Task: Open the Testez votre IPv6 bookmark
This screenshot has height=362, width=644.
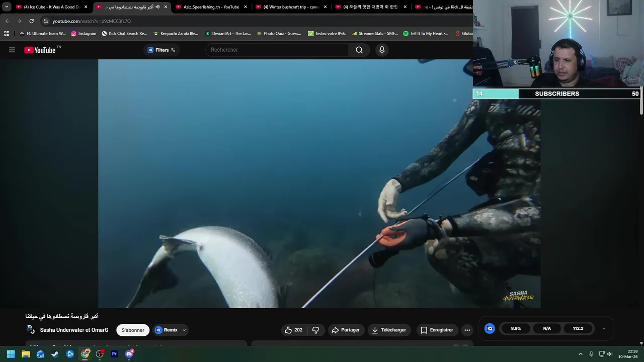Action: point(328,34)
